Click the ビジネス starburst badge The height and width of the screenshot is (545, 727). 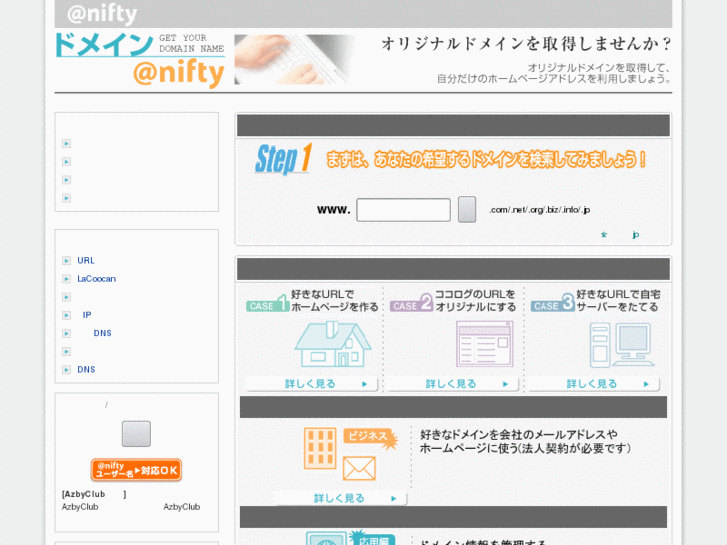click(370, 438)
